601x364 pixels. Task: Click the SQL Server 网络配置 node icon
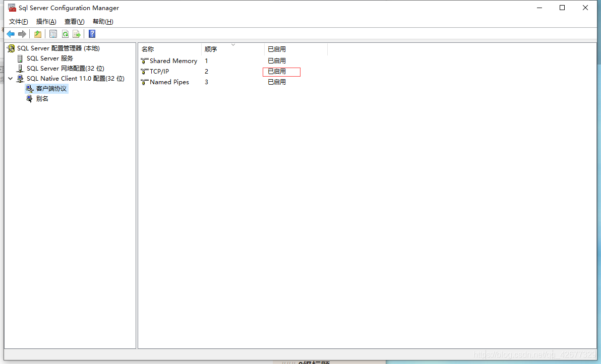(x=20, y=68)
